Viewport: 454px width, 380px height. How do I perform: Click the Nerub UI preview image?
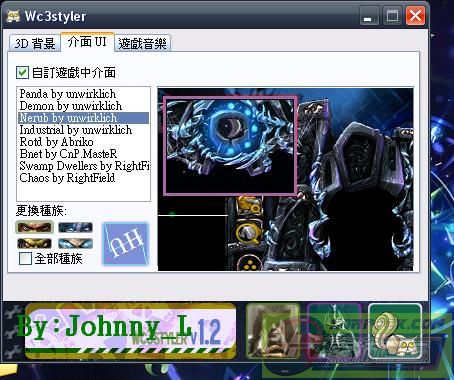point(285,179)
